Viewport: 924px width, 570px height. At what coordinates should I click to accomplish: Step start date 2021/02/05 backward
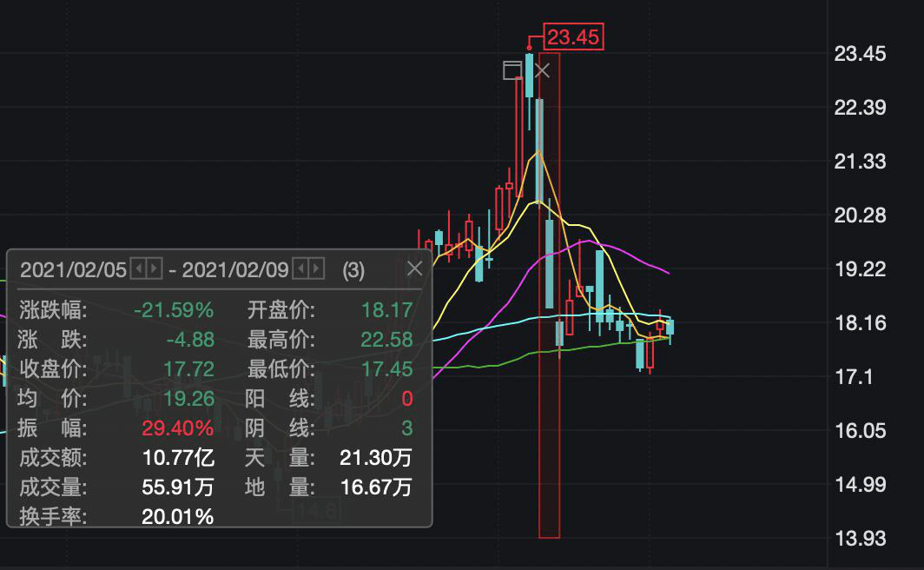(138, 269)
